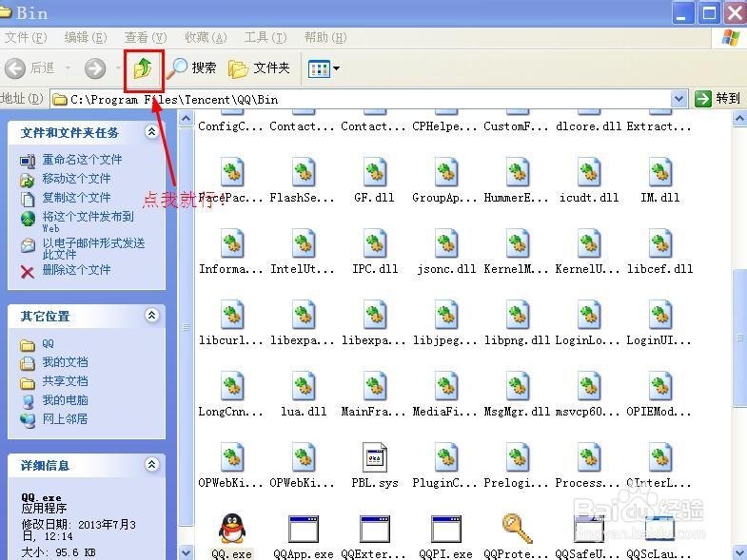This screenshot has width=747, height=560.
Task: Click 重命名这个文件 link
Action: [x=82, y=160]
